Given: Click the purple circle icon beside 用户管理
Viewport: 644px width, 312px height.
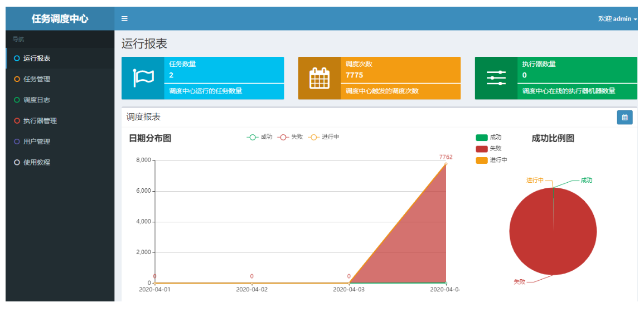Looking at the screenshot, I should tap(17, 141).
